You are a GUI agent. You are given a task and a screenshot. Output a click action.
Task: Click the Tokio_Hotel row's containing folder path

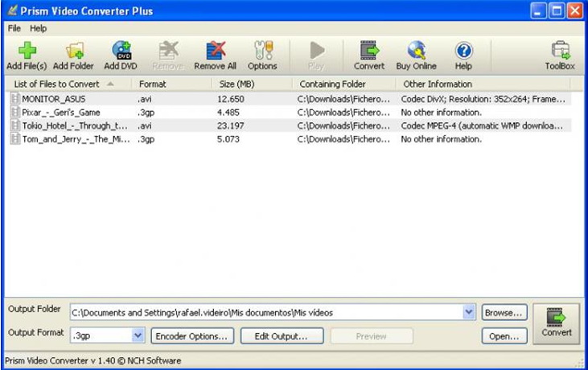pos(343,126)
